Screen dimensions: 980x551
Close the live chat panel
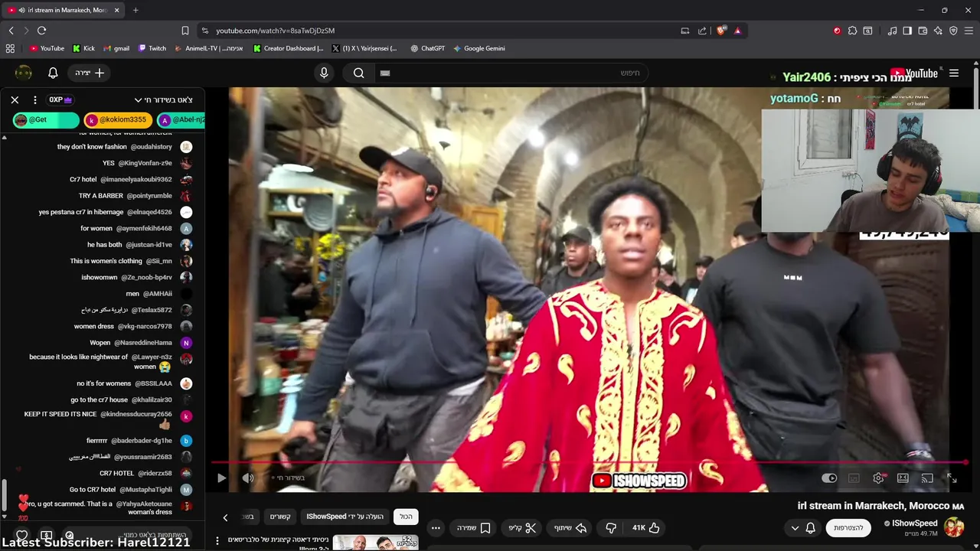[15, 99]
